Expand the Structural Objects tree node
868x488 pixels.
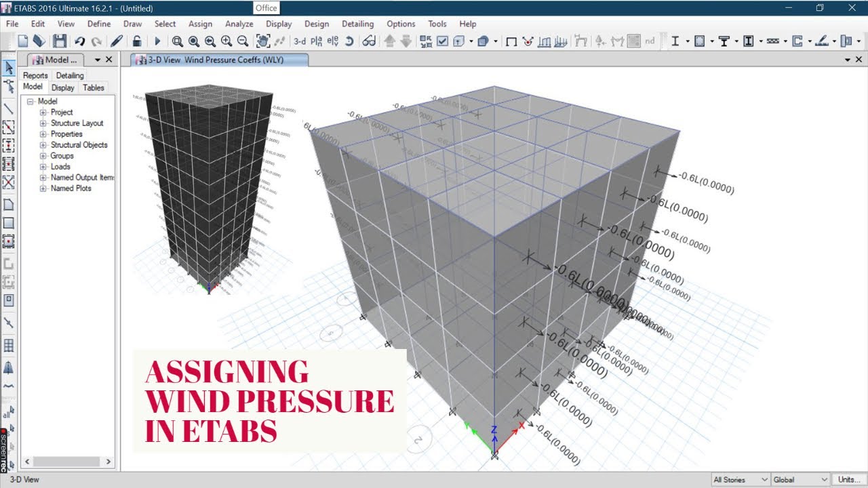click(x=43, y=145)
